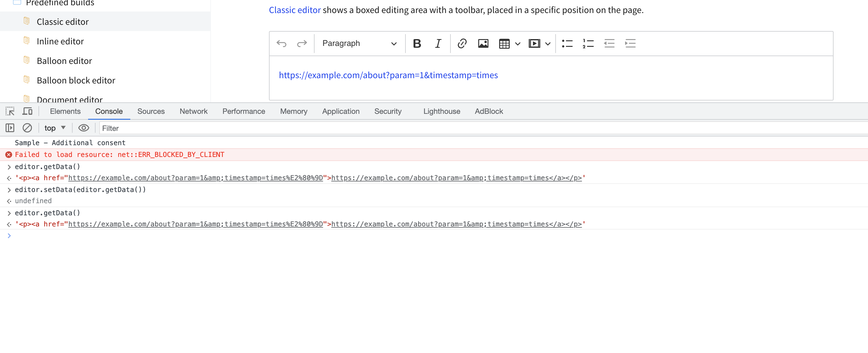Viewport: 868px width, 353px height.
Task: Click the clear console icon
Action: coord(27,128)
